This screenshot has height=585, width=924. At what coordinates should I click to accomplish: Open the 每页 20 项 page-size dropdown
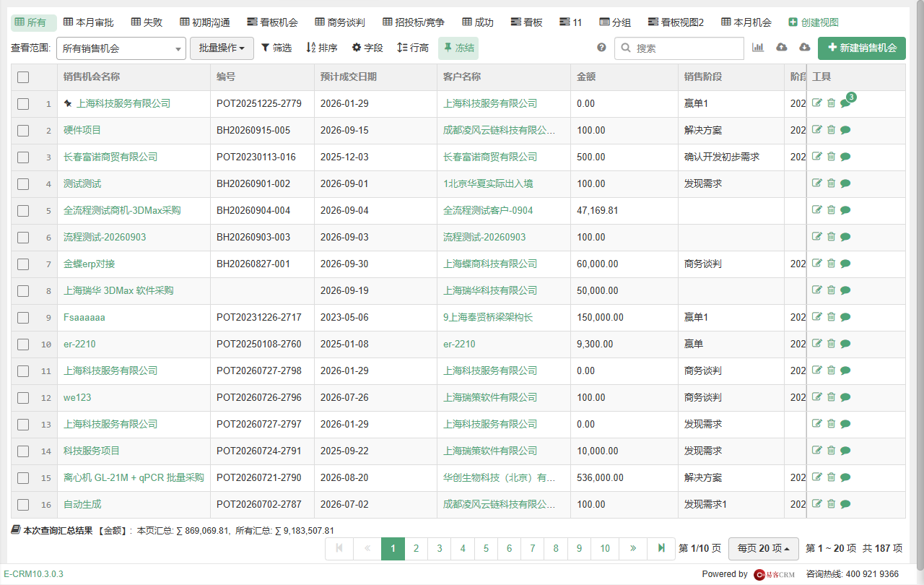point(763,548)
